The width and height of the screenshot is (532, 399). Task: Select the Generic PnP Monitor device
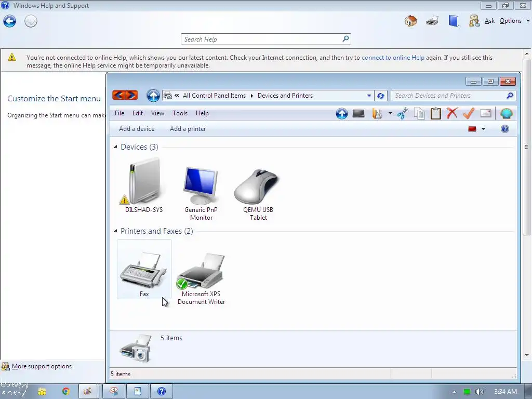click(x=201, y=193)
